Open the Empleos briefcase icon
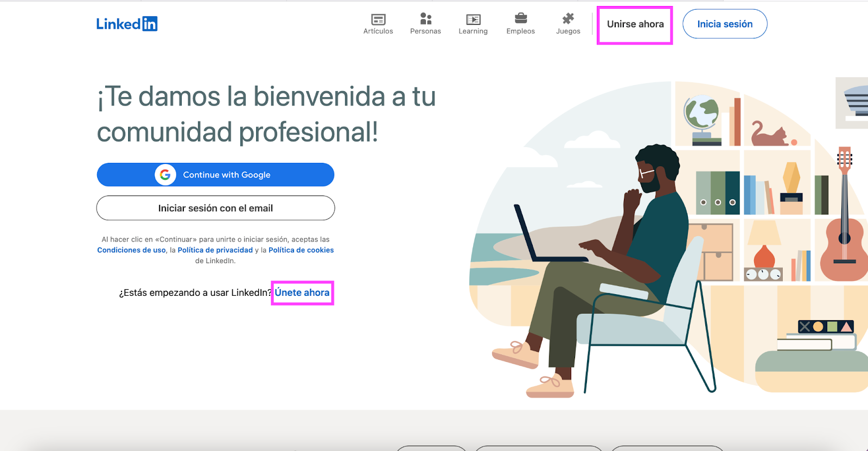 pyautogui.click(x=521, y=18)
